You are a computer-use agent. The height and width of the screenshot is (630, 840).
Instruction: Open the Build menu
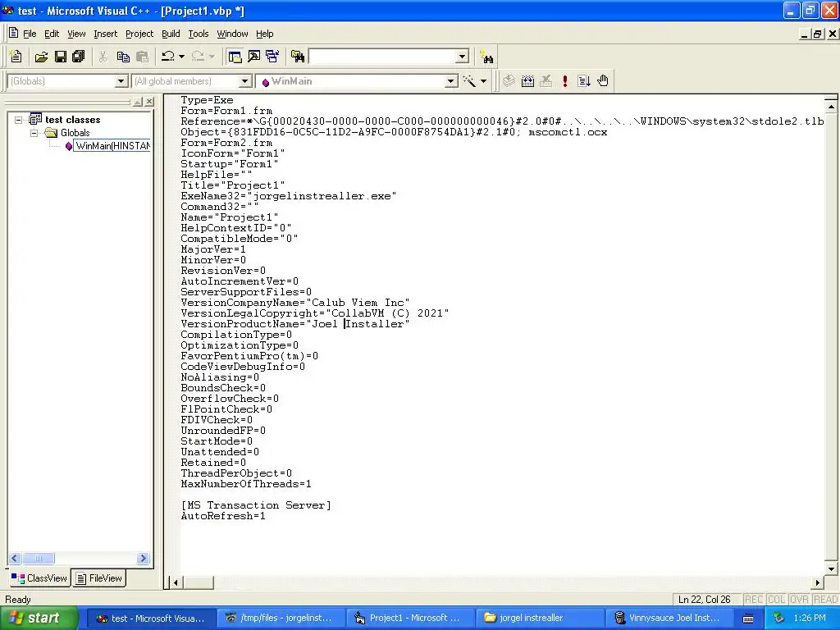point(171,34)
